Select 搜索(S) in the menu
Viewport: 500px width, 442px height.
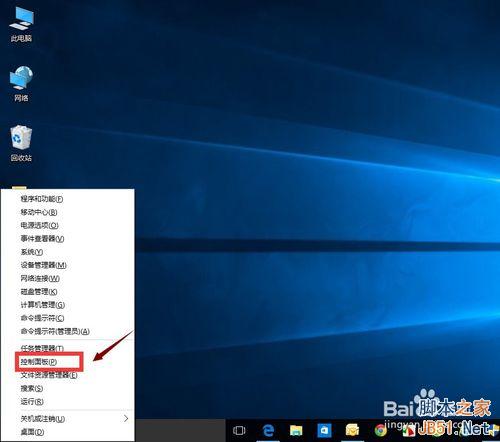tap(68, 388)
